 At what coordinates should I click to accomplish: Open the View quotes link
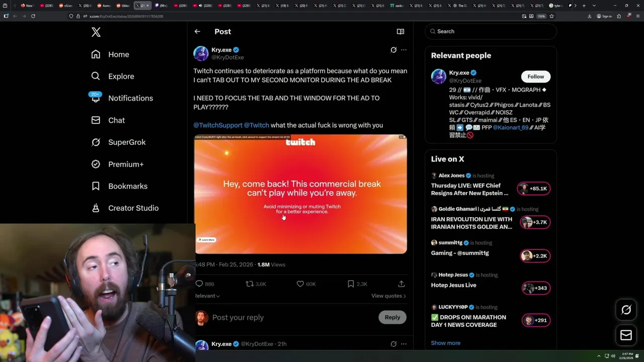coord(388,296)
